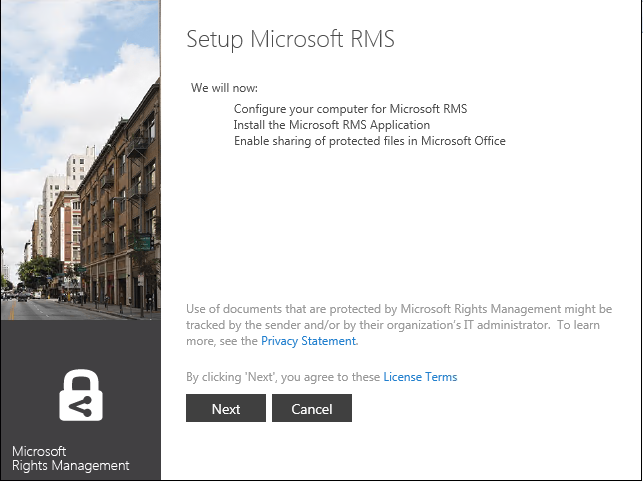643x482 pixels.
Task: Click 'Install the Microsoft RMS Application' line
Action: pos(332,125)
